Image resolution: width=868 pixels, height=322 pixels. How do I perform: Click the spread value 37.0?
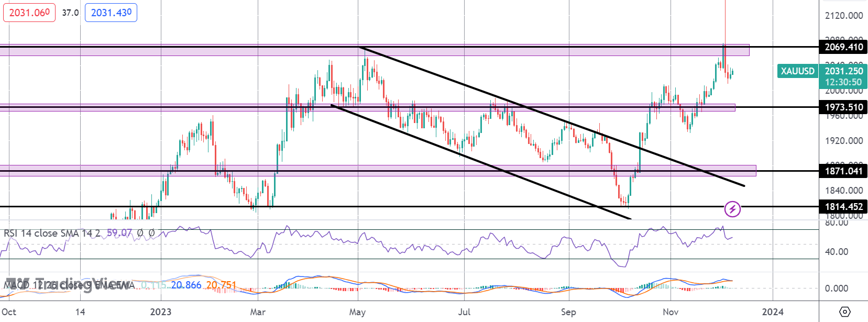click(70, 13)
